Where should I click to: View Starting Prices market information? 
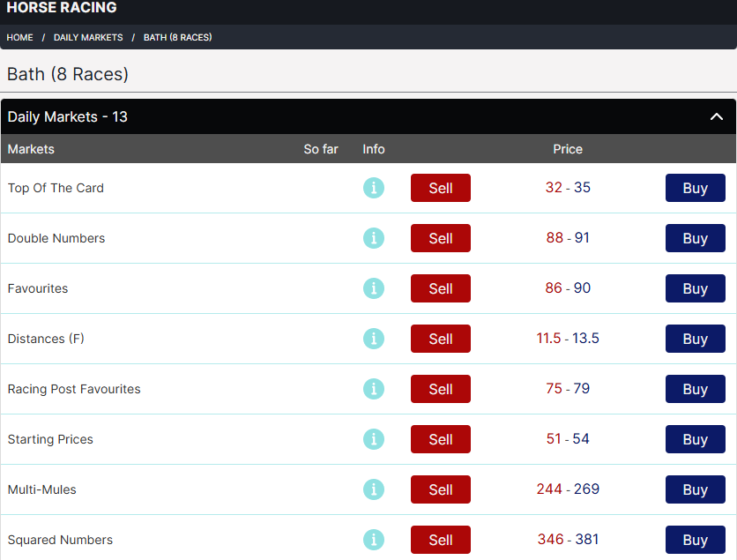(x=373, y=439)
